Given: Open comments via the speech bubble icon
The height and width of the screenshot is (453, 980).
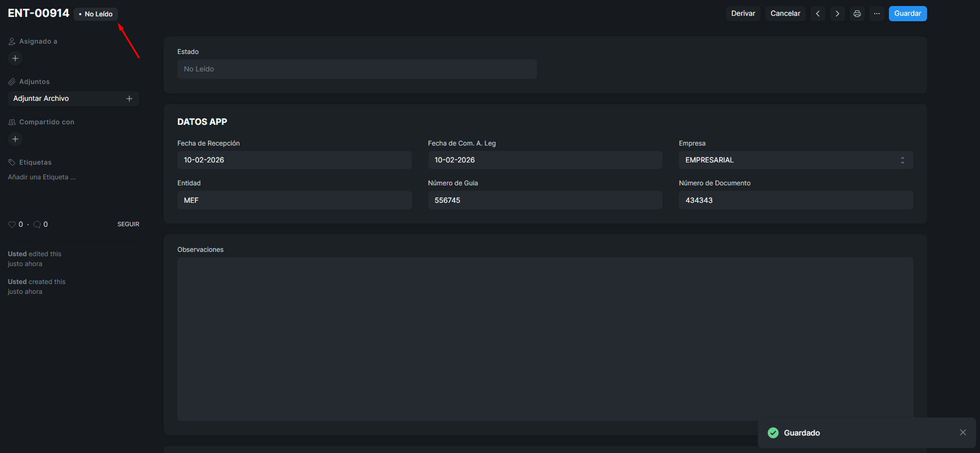Looking at the screenshot, I should [37, 225].
